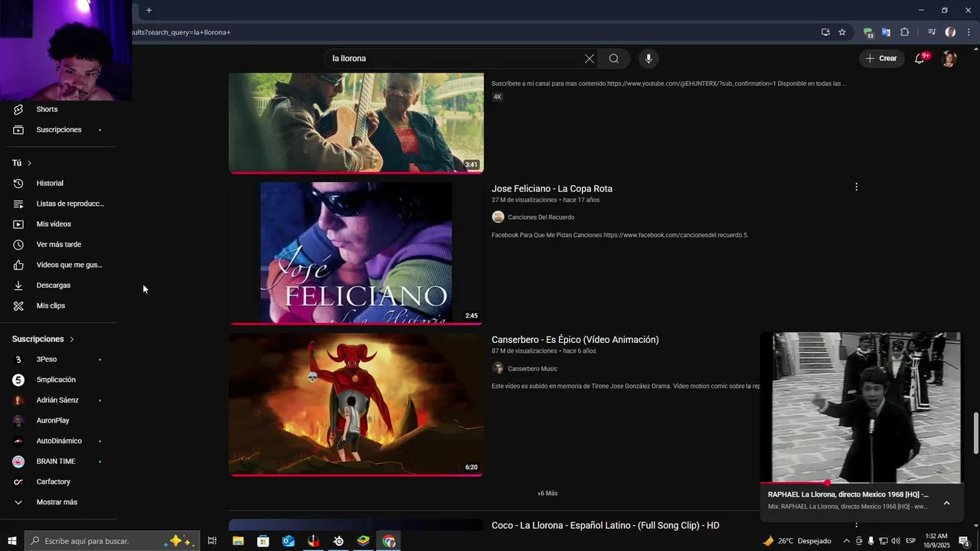Open Suscripciones in the sidebar
The width and height of the screenshot is (980, 551).
pos(58,129)
